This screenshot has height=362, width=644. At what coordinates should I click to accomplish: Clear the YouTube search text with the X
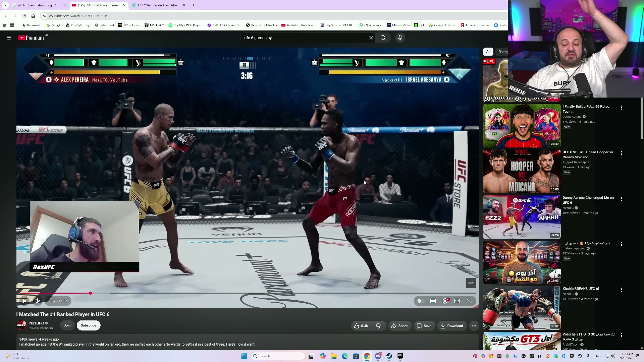click(371, 38)
